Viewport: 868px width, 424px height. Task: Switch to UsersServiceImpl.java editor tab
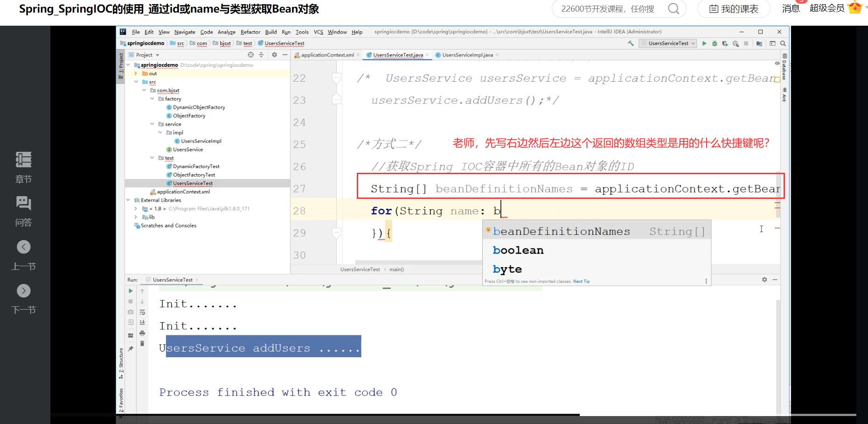(x=467, y=55)
